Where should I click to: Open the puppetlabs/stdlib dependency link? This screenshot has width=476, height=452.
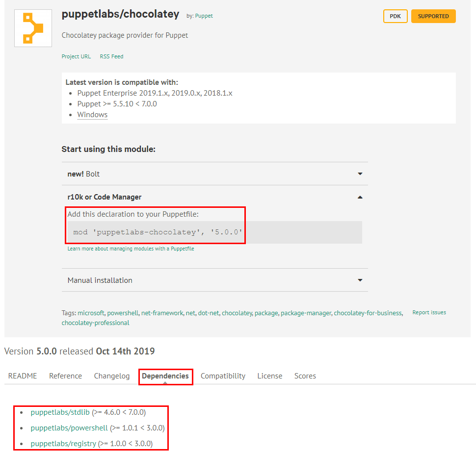60,412
